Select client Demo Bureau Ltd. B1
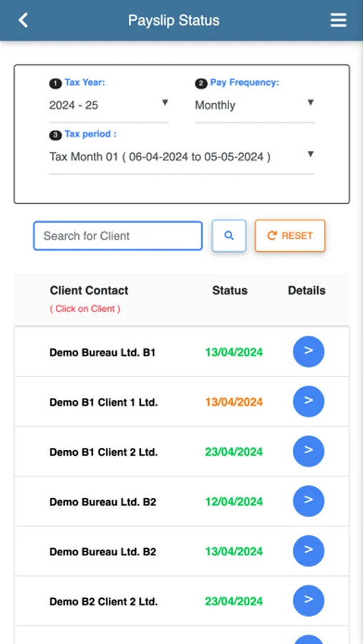 coord(102,352)
